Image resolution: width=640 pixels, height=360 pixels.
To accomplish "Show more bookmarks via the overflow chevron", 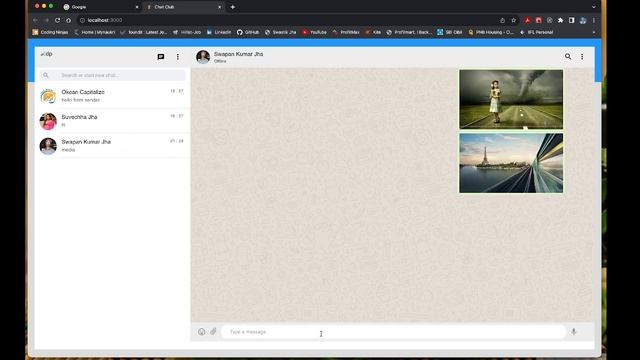I will [x=593, y=32].
